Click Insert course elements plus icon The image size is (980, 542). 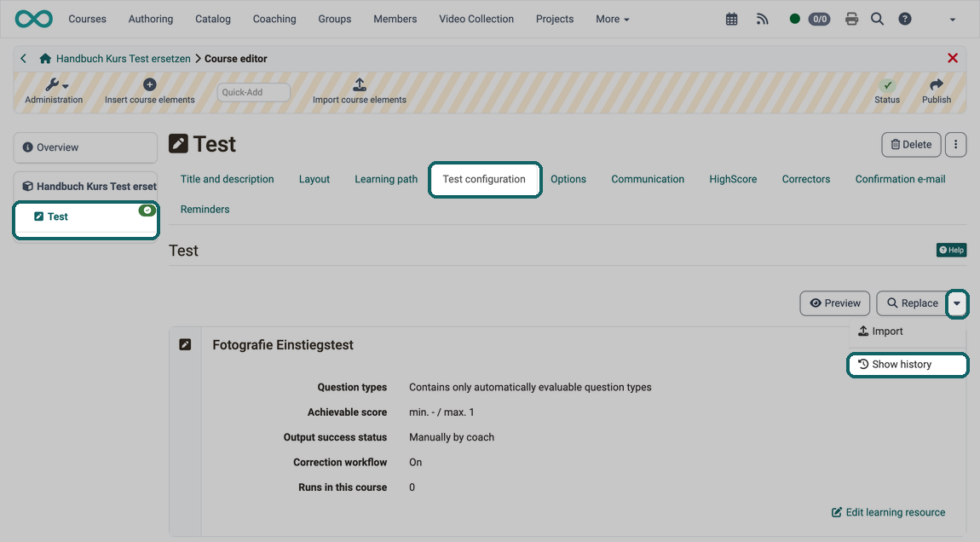[149, 84]
